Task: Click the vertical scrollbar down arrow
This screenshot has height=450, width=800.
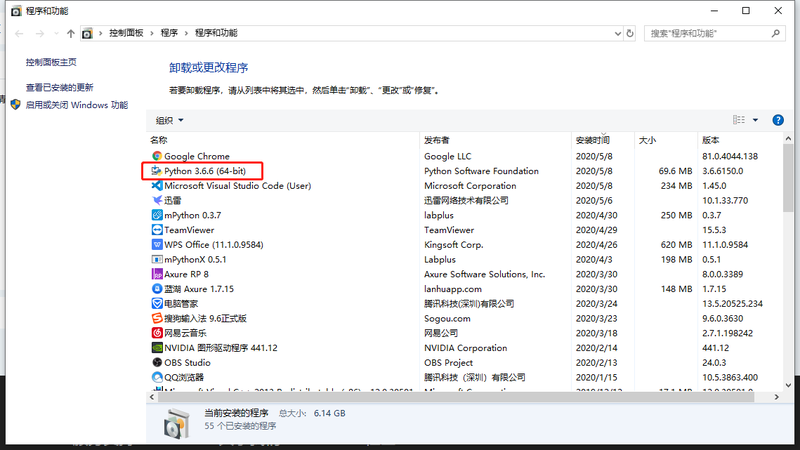Action: 788,385
